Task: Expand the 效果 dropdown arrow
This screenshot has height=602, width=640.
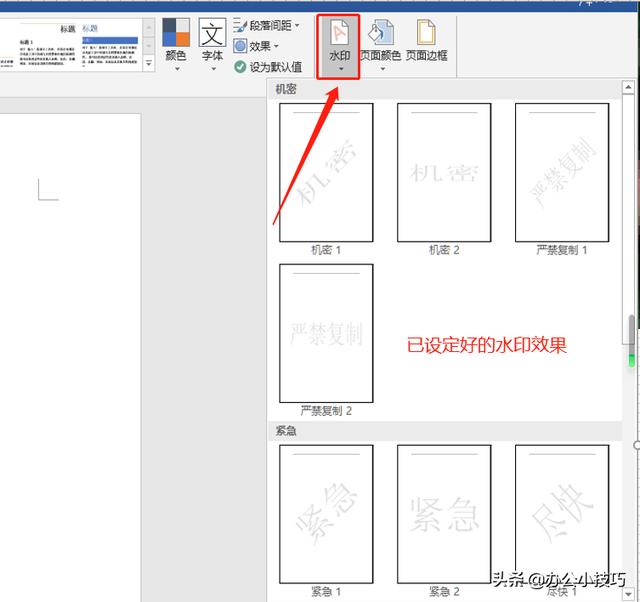Action: pyautogui.click(x=276, y=46)
